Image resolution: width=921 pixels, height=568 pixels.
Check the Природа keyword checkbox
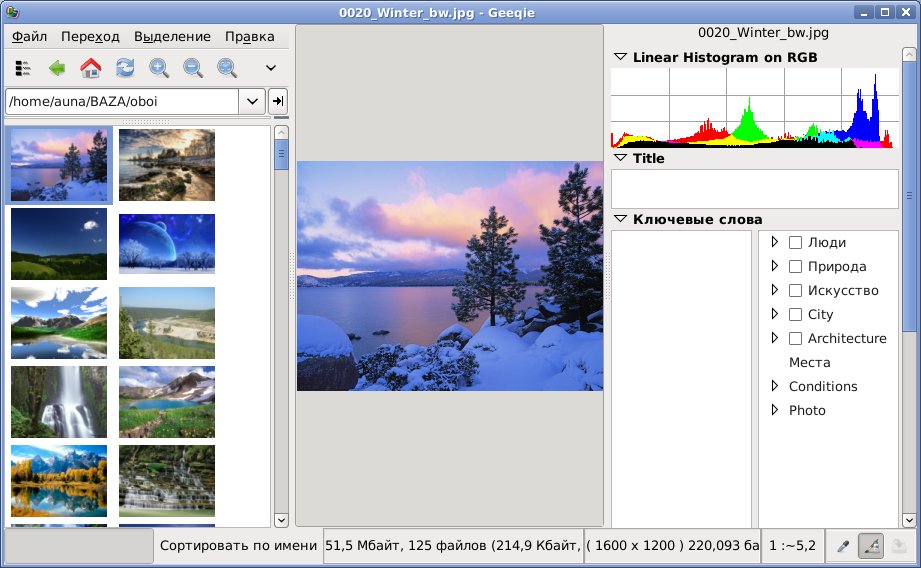point(795,267)
